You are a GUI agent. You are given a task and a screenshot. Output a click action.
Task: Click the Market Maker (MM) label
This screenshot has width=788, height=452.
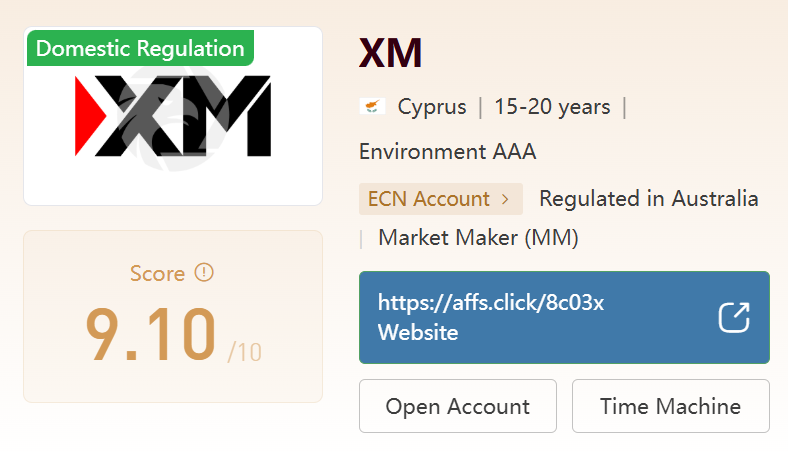(x=478, y=238)
